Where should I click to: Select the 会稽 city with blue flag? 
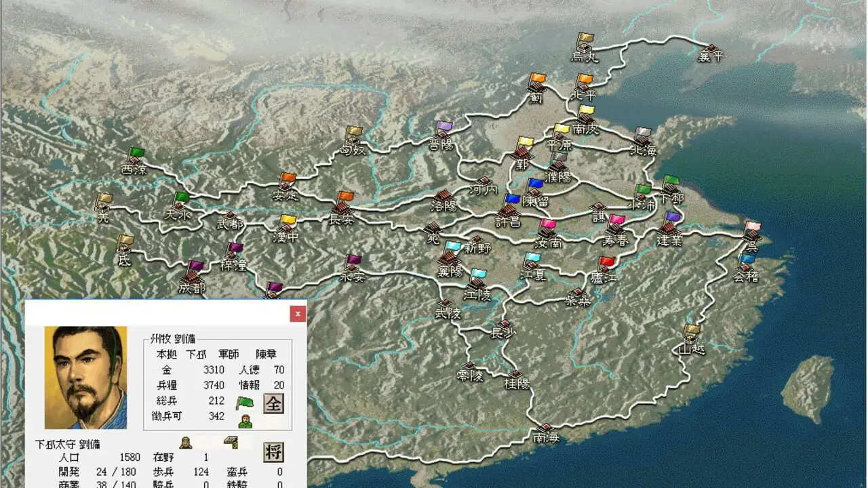745,269
